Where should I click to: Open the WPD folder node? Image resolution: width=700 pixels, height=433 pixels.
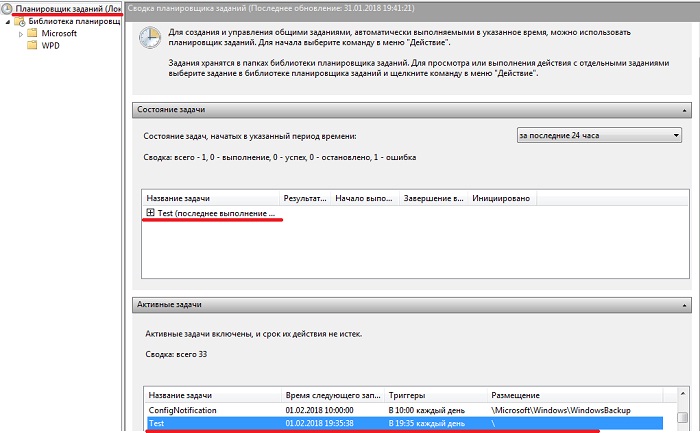(50, 46)
